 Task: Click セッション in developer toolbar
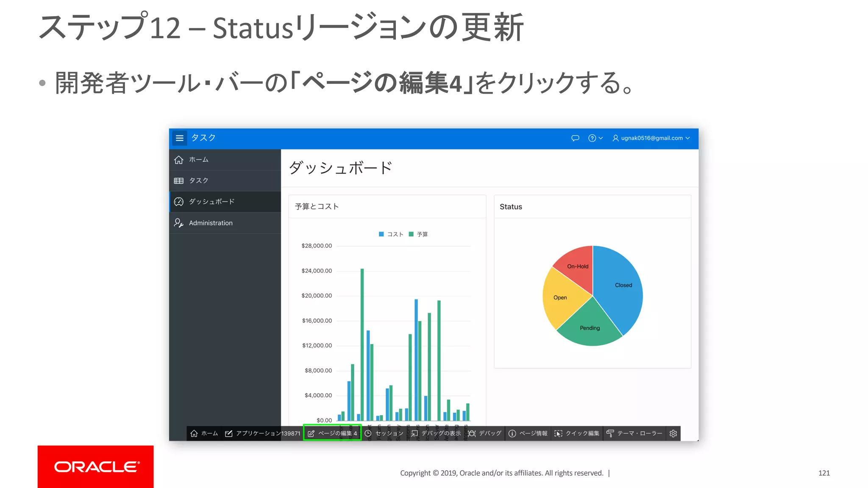click(x=384, y=433)
